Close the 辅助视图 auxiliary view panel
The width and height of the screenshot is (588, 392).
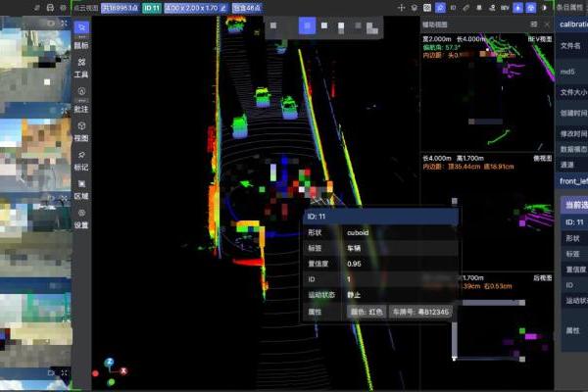click(x=547, y=24)
